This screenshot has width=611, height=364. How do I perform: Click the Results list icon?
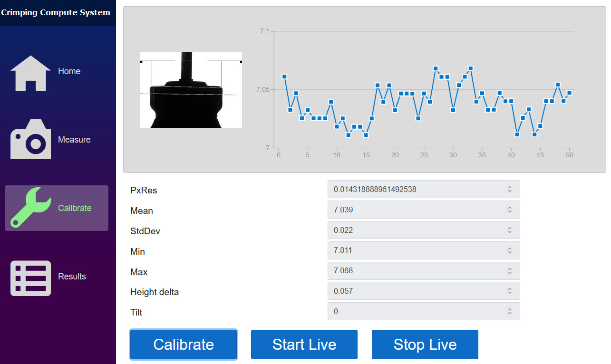click(30, 278)
